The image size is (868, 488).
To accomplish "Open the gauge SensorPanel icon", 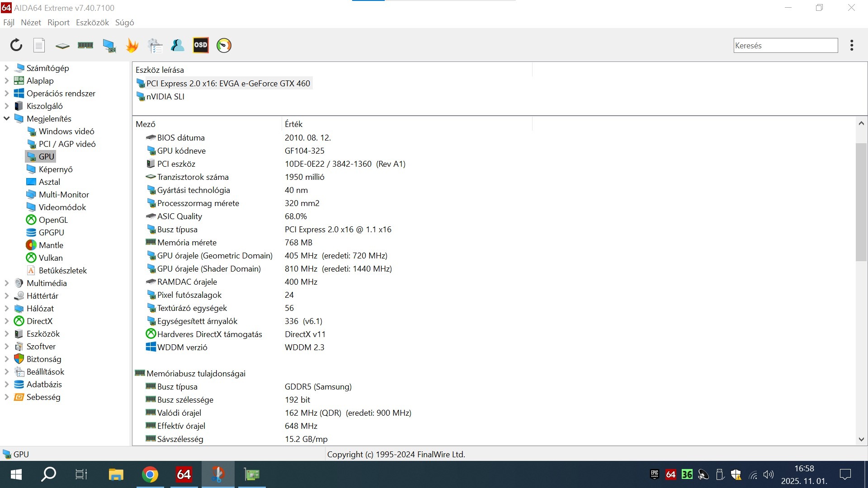I will (x=224, y=45).
